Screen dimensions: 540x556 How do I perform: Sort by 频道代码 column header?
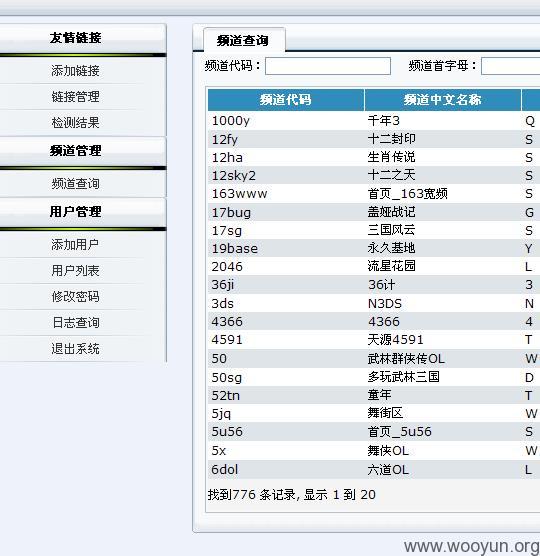[x=286, y=100]
